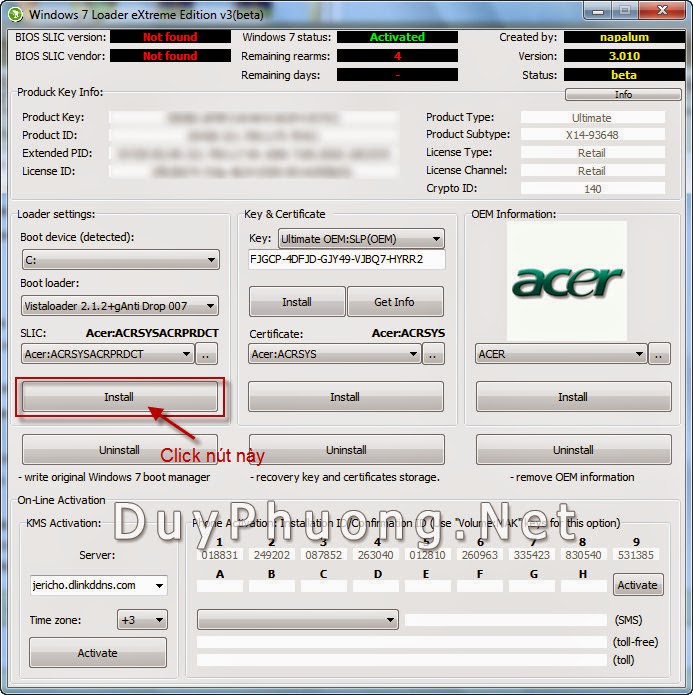Click the SMS number field

(x=506, y=620)
